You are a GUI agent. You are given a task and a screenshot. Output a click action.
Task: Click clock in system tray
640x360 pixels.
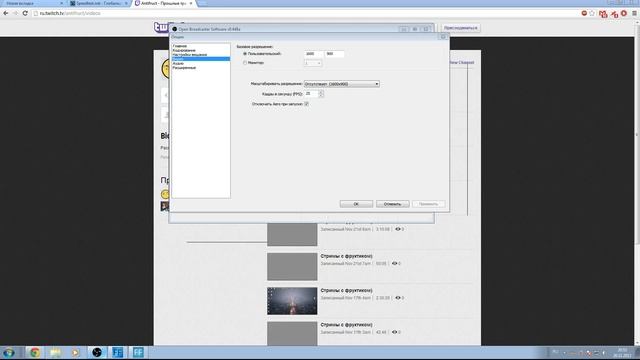pyautogui.click(x=623, y=352)
